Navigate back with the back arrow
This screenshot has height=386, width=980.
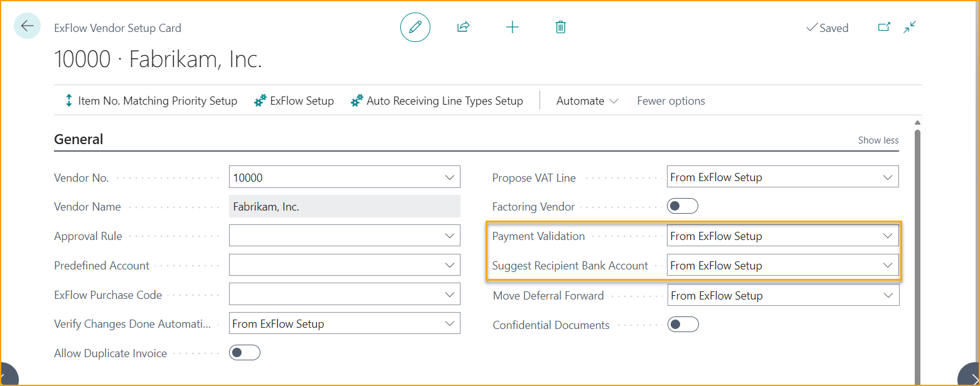[26, 26]
